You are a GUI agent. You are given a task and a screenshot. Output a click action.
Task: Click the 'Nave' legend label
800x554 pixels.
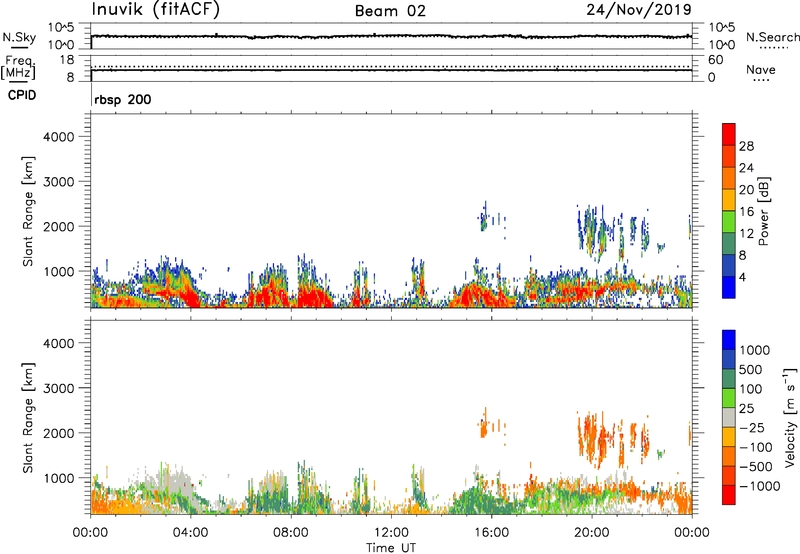tap(761, 69)
